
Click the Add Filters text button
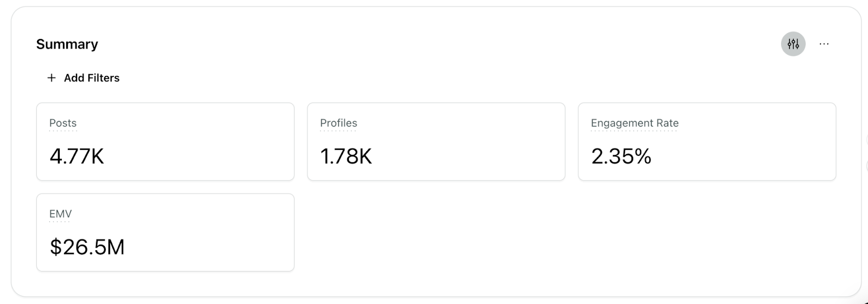[x=92, y=78]
